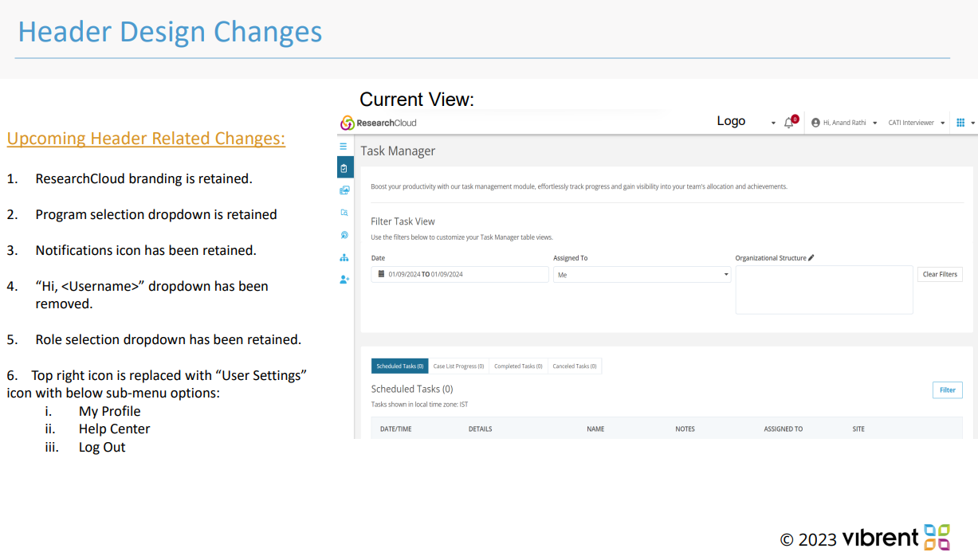Click the hamburger menu icon in sidebar
The width and height of the screenshot is (978, 560).
[344, 147]
